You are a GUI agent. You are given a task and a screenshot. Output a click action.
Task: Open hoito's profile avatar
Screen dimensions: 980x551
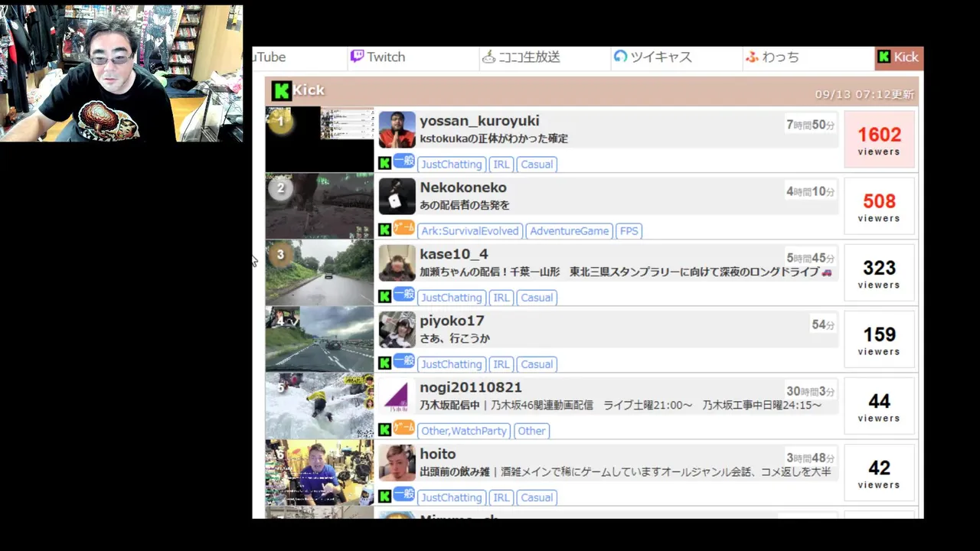pos(397,463)
